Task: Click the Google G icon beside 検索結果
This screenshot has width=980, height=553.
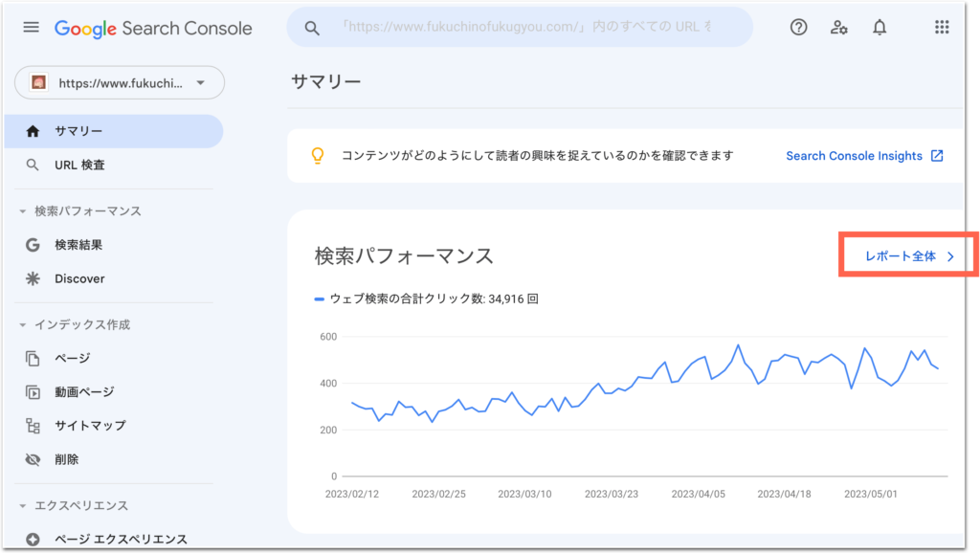Action: tap(33, 245)
